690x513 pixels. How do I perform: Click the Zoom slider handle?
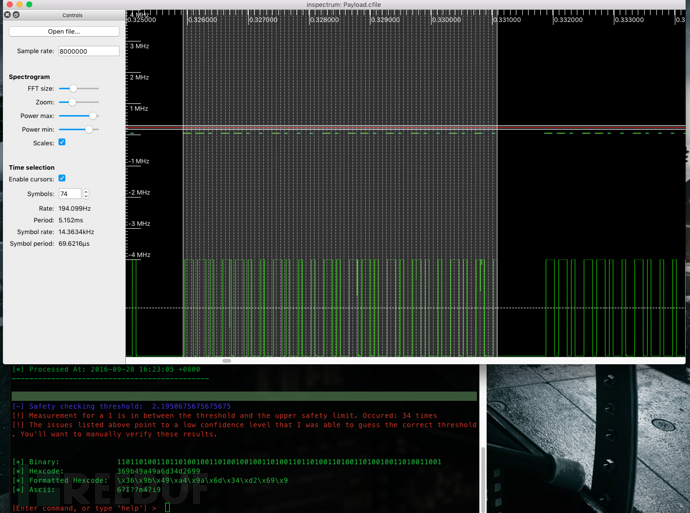tap(72, 102)
